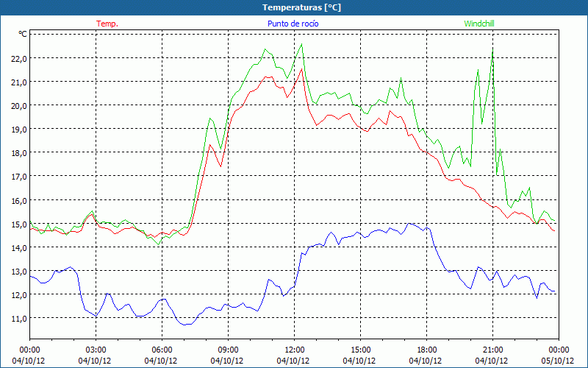The width and height of the screenshot is (588, 368).
Task: Click the 21,0 y-axis value
Action: (20, 82)
